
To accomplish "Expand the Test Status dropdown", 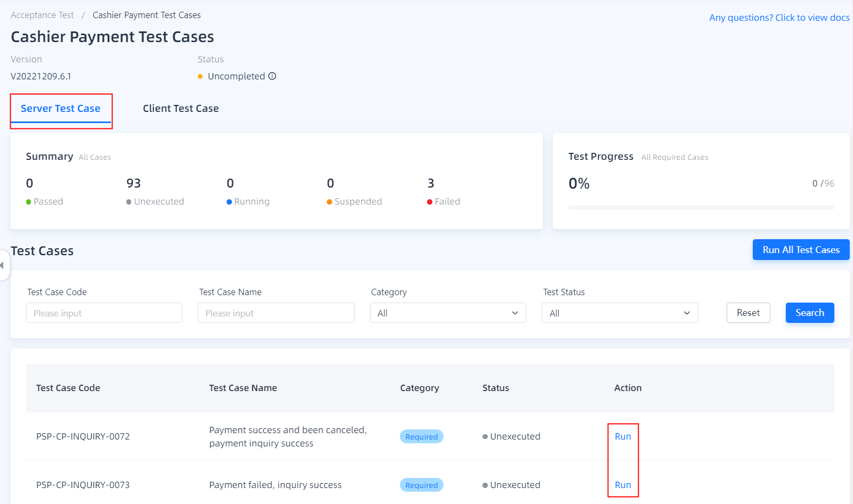I will pos(619,313).
